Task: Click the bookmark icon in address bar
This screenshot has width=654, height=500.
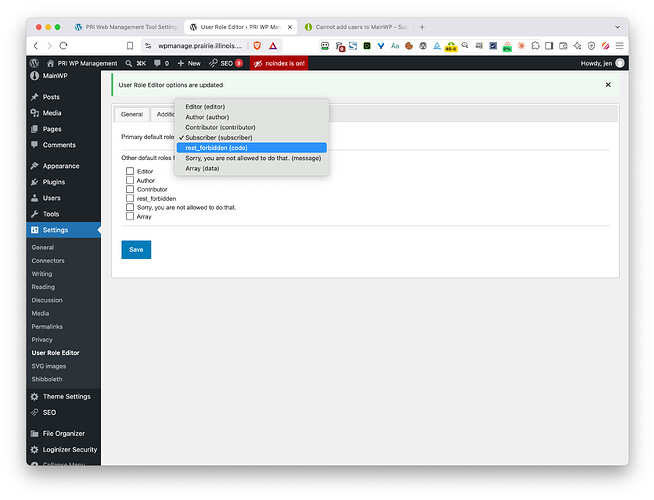Action: (x=130, y=45)
